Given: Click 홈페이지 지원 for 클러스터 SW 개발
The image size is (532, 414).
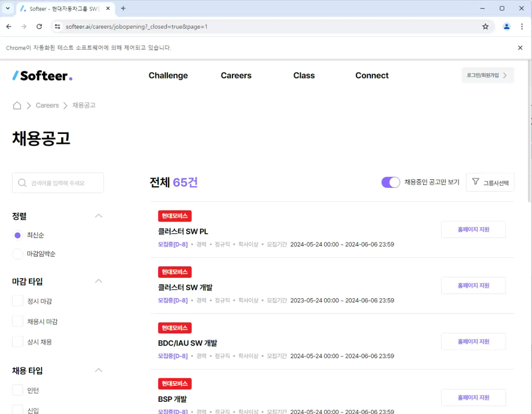Looking at the screenshot, I should click(x=473, y=286).
